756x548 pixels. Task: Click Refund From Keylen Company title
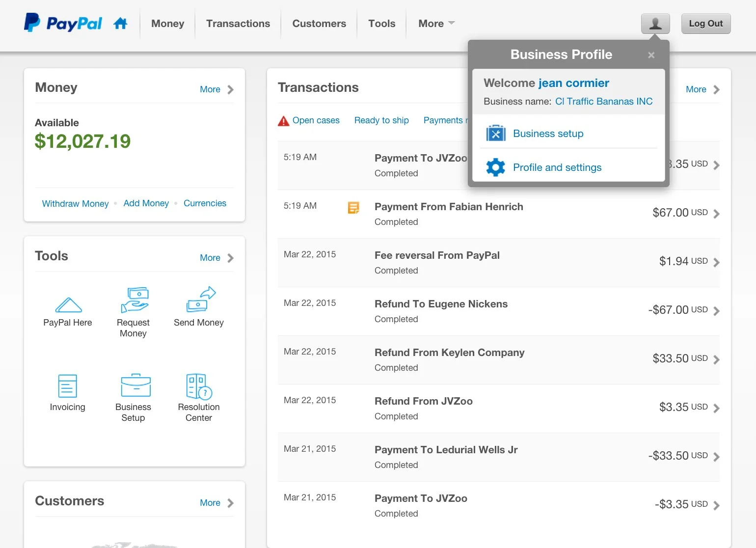coord(449,353)
